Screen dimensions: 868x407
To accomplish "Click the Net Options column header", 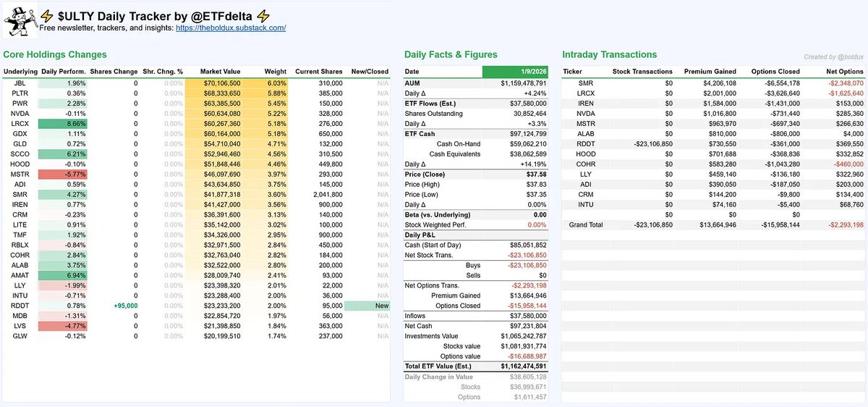I will click(845, 72).
